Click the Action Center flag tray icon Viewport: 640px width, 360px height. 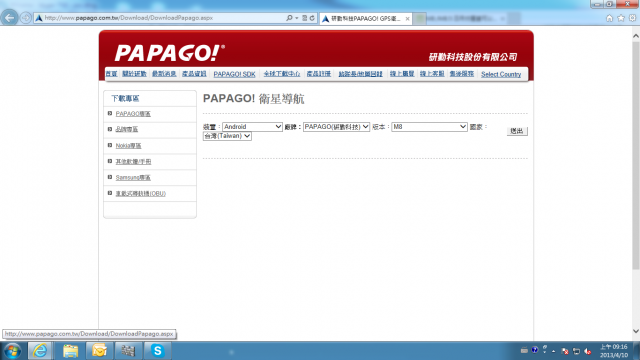[565, 351]
